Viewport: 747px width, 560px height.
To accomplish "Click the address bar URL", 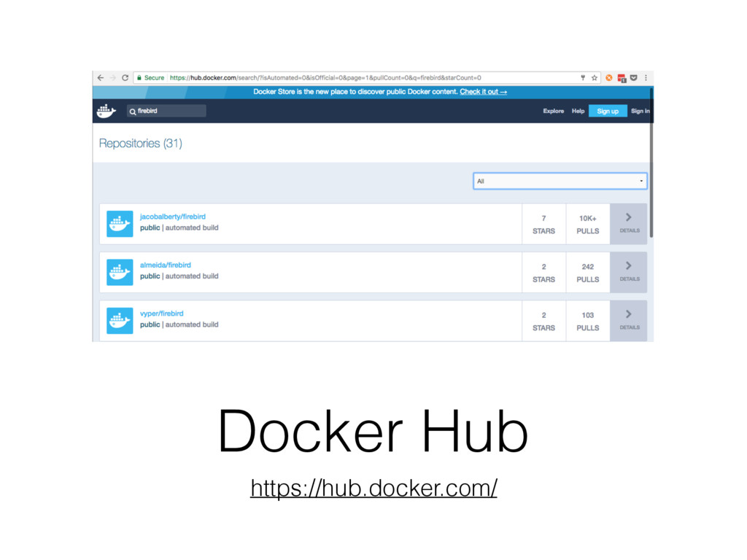I will click(325, 77).
